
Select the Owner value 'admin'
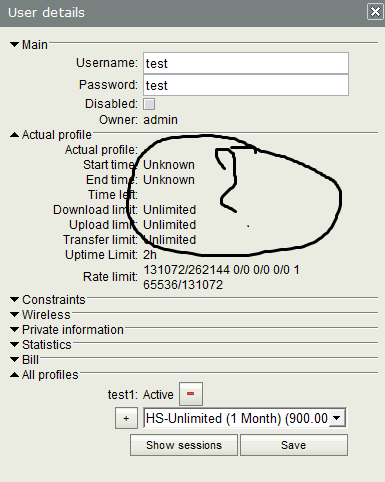coord(160,120)
